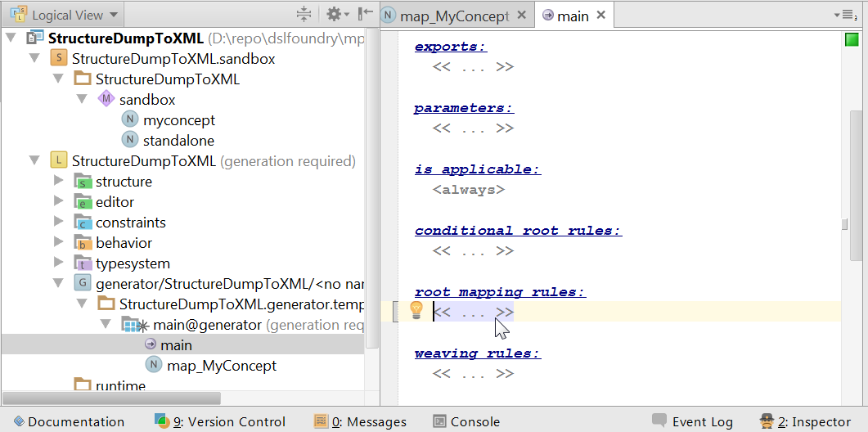
Task: Click the language L icon
Action: tap(59, 161)
